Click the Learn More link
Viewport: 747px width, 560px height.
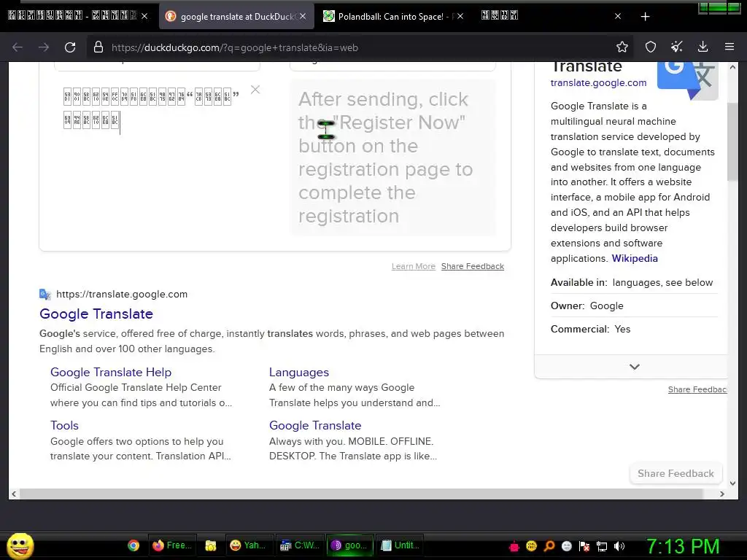414,266
